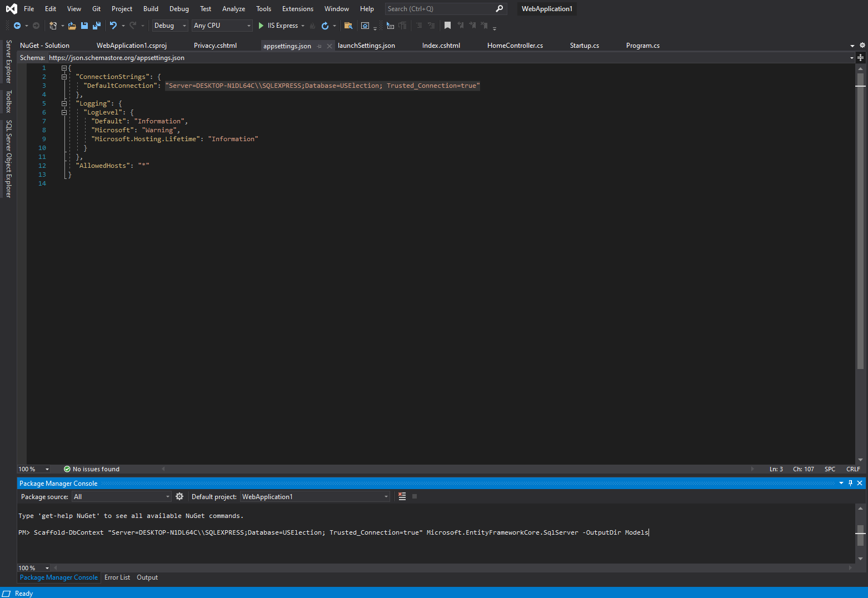
Task: Start debugging with IIS Express
Action: tap(281, 25)
